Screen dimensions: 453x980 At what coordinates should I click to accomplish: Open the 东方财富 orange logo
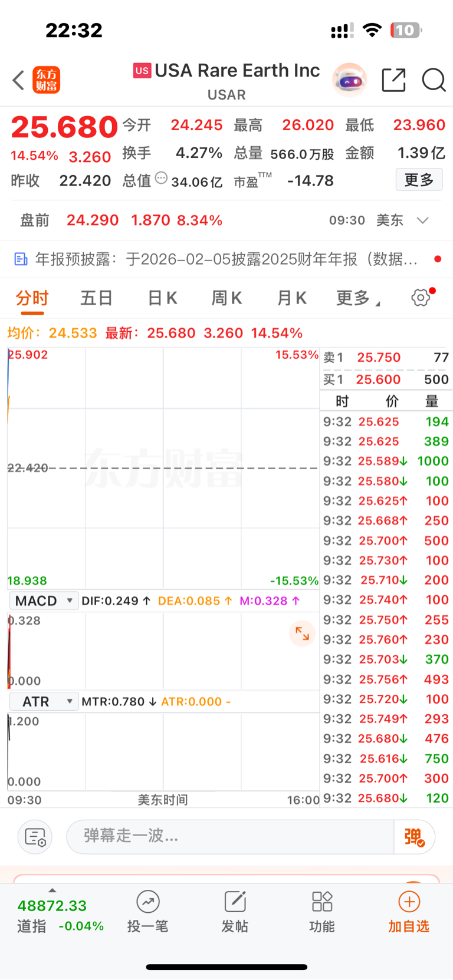pyautogui.click(x=47, y=80)
